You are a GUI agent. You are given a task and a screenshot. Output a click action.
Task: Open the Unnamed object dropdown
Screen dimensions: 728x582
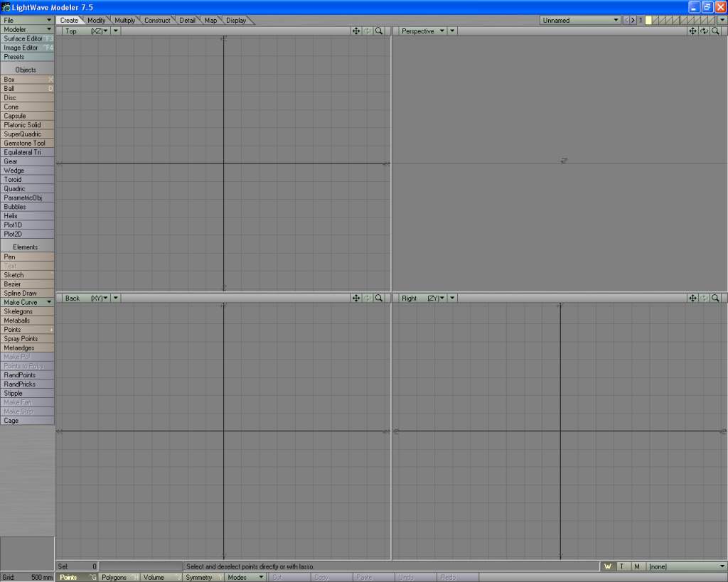click(x=580, y=21)
